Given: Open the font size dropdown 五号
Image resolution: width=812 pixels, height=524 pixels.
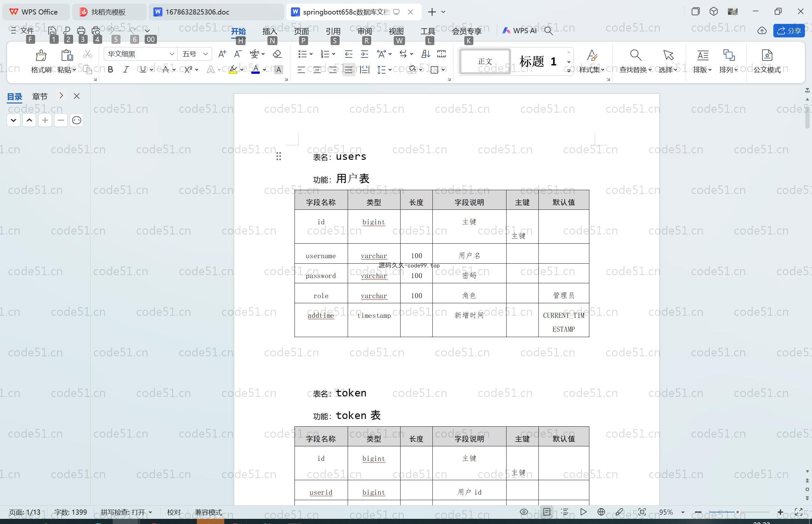Looking at the screenshot, I should tap(206, 54).
